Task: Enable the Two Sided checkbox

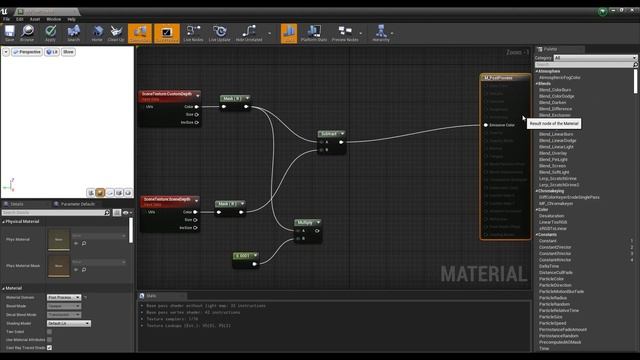Action: (49, 332)
